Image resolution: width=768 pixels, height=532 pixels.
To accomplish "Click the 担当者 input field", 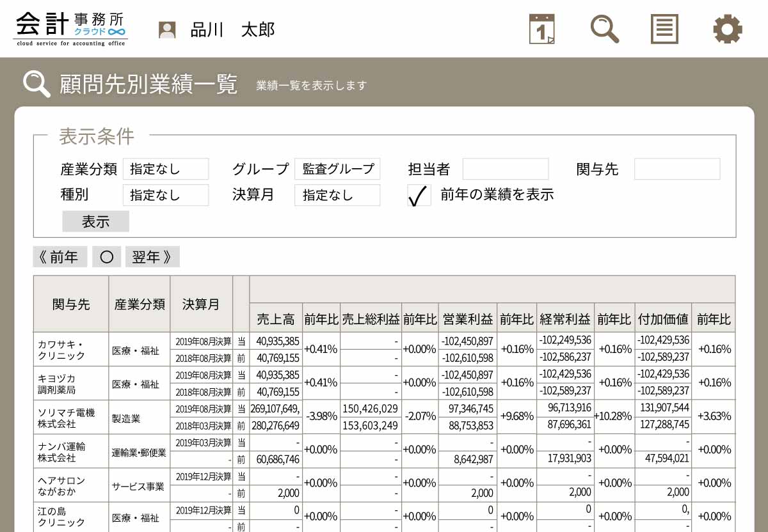I will click(x=506, y=169).
